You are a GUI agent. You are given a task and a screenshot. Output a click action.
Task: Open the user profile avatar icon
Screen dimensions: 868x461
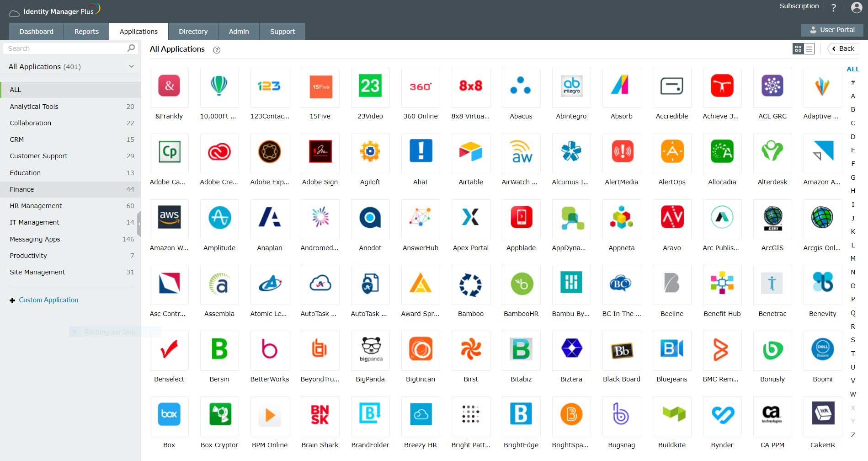857,7
